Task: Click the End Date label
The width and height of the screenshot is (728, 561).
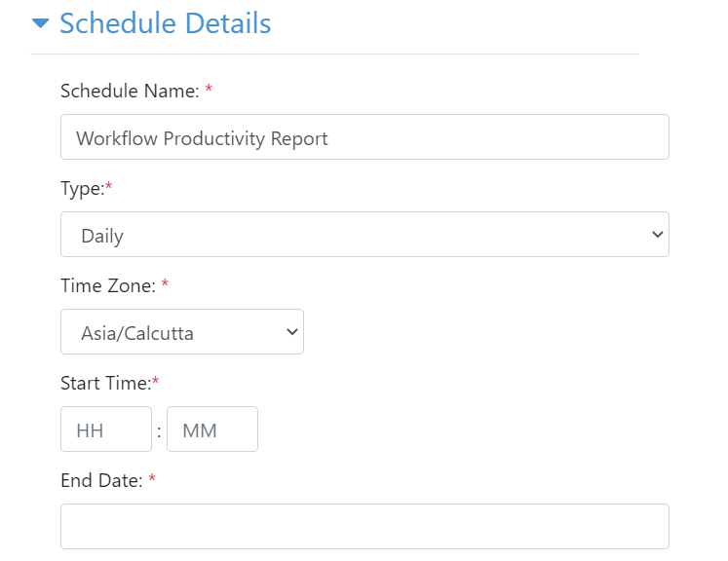Action: (101, 481)
